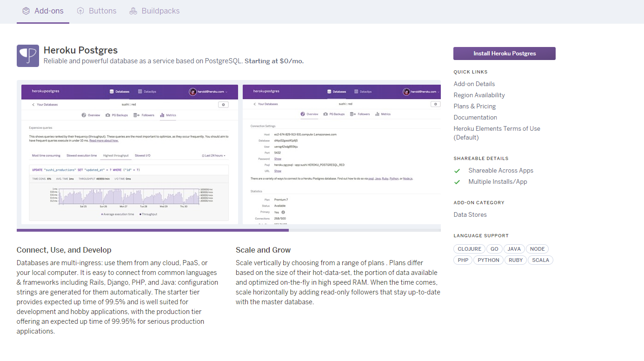Select the GO language icon pill
The image size is (644, 361).
point(494,248)
